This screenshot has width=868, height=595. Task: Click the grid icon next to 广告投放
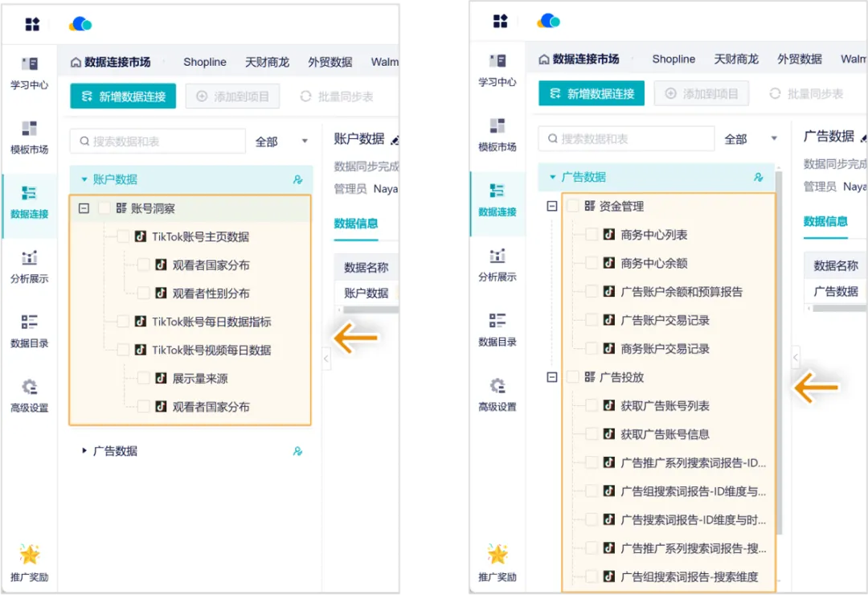point(590,377)
